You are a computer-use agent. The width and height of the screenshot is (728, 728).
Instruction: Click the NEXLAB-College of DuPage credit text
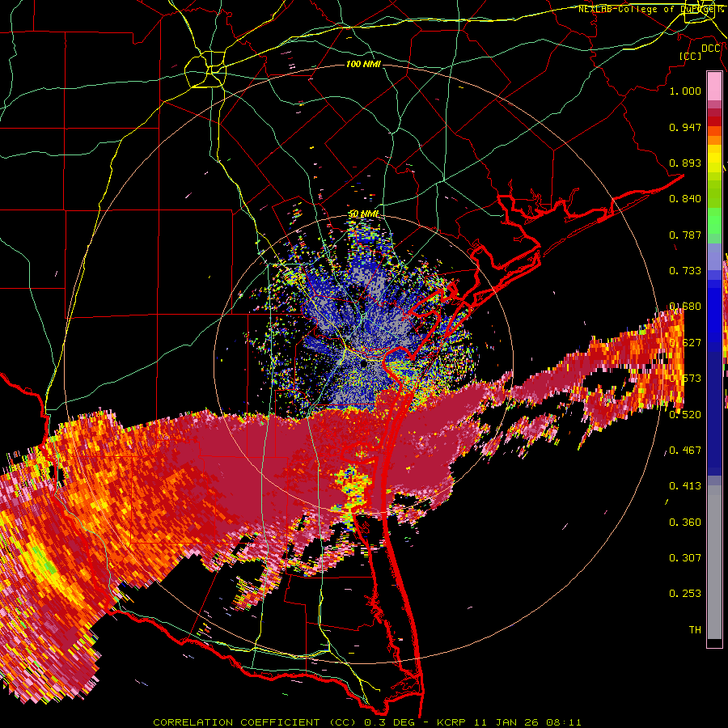click(650, 9)
